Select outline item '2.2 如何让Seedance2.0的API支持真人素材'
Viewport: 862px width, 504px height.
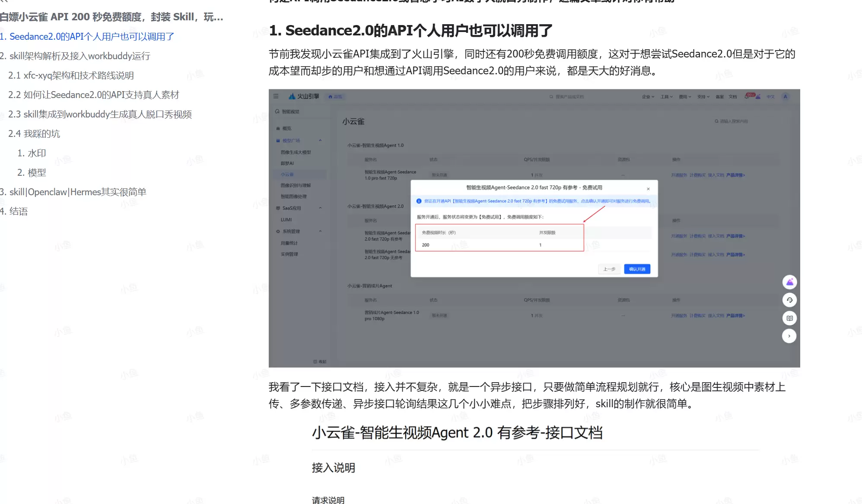(93, 95)
